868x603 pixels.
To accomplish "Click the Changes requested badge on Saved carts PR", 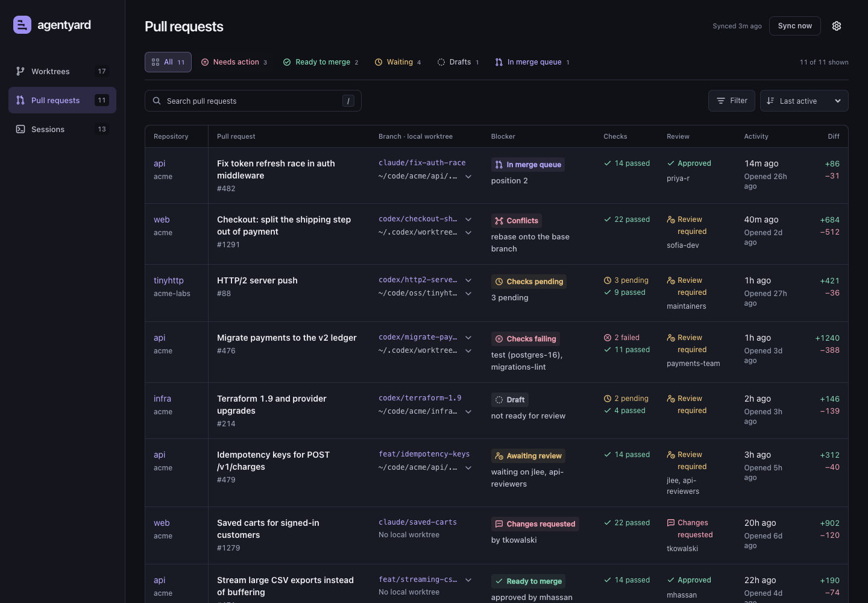I will pyautogui.click(x=535, y=524).
